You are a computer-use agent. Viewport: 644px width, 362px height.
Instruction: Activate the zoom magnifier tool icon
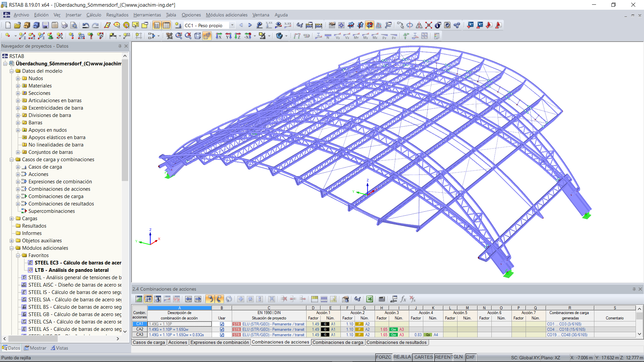coord(179,36)
